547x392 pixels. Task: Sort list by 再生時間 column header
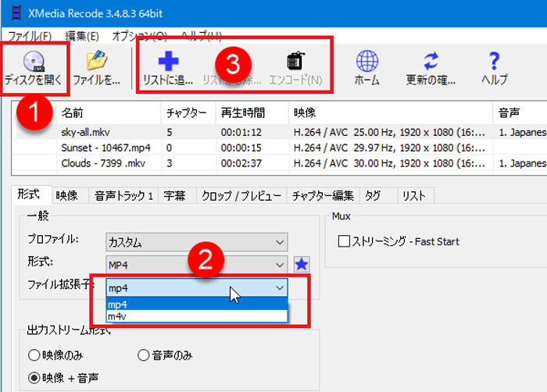coord(252,113)
